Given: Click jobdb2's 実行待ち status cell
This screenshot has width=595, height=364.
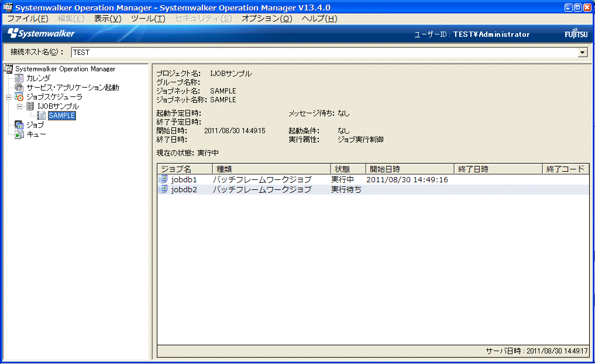Looking at the screenshot, I should tap(346, 189).
